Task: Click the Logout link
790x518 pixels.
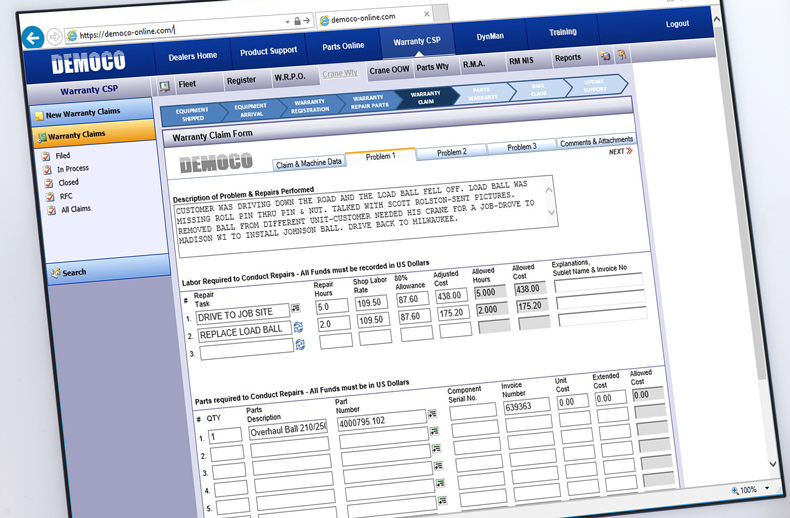Action: 677,24
